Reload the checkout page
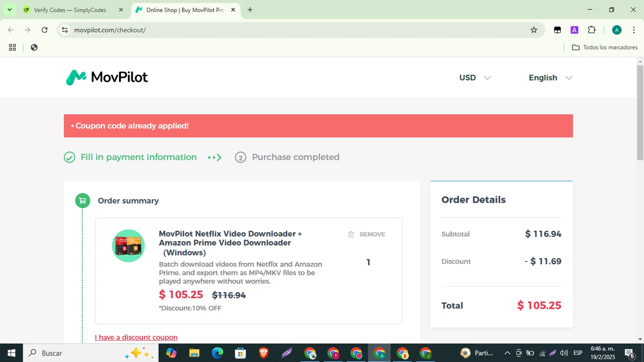The height and width of the screenshot is (362, 644). [x=45, y=30]
